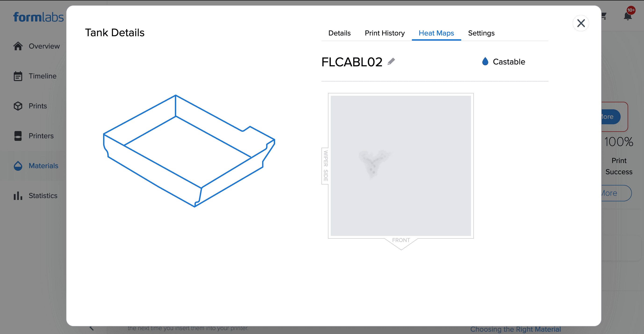Click the shopping cart icon
The height and width of the screenshot is (334, 644).
604,16
